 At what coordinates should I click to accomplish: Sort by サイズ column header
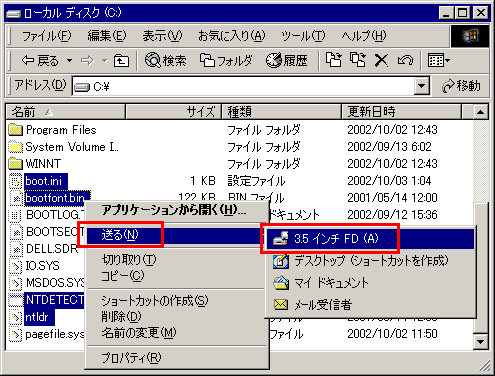tap(174, 112)
